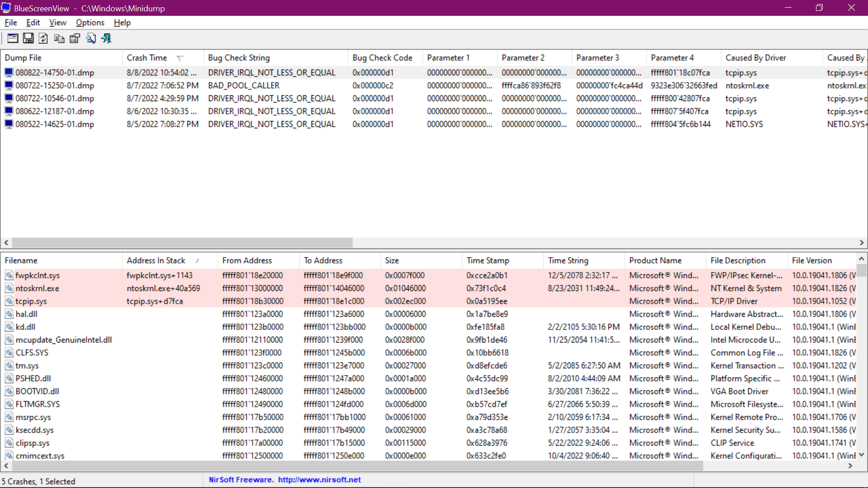868x488 pixels.
Task: Click the Save Selected Items floppy icon
Action: [x=28, y=38]
